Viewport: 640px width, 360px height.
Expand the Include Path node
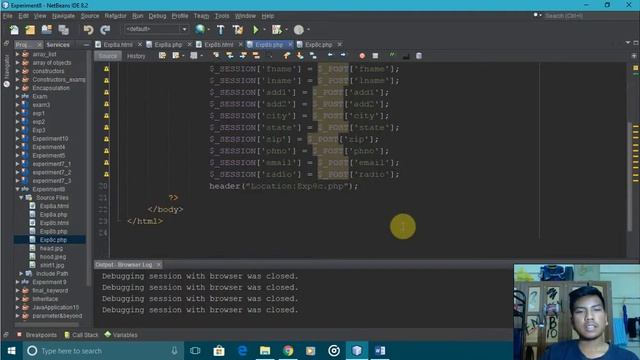(21, 273)
